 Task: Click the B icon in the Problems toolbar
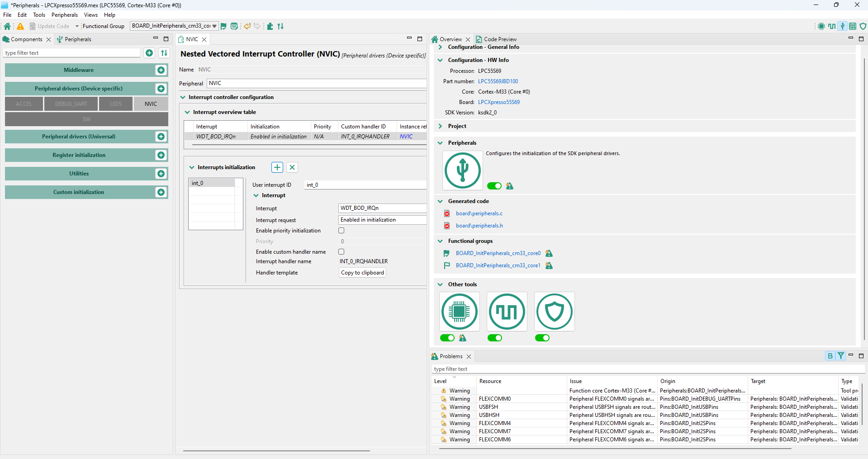(x=830, y=356)
